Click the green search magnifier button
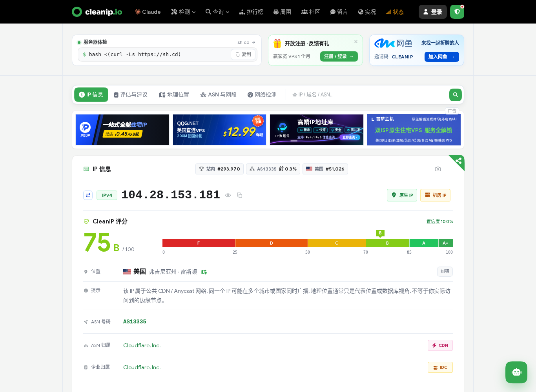Image resolution: width=536 pixels, height=392 pixels. click(x=456, y=95)
